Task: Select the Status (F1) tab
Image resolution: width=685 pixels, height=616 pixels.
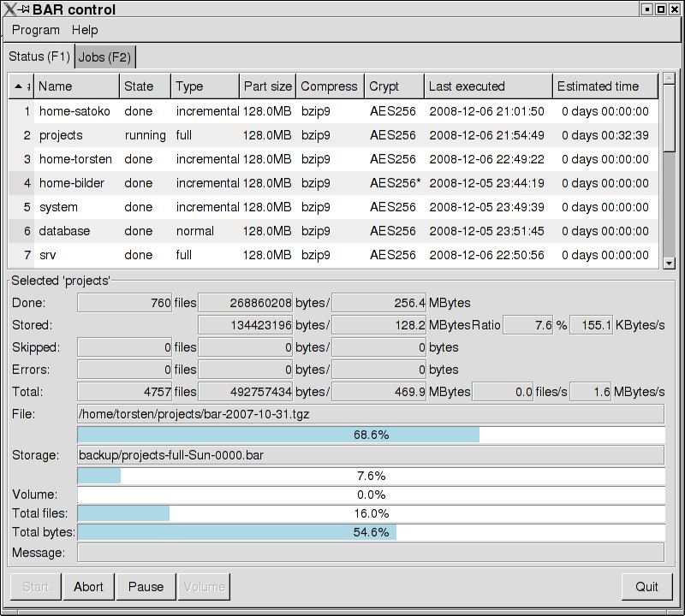Action: tap(39, 56)
